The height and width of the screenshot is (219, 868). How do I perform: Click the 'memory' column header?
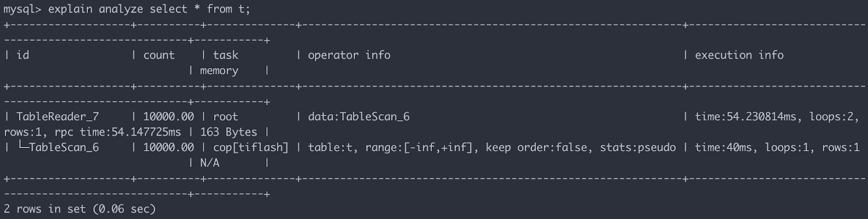pyautogui.click(x=219, y=71)
